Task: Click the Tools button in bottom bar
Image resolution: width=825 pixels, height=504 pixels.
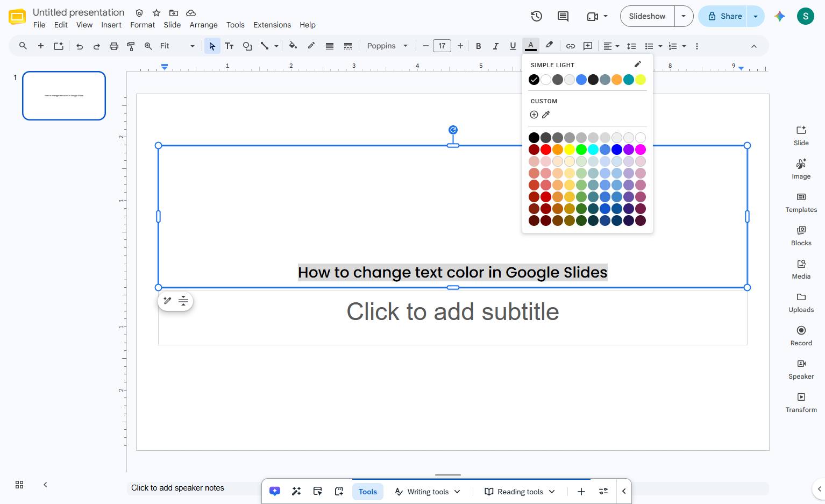Action: point(368,492)
